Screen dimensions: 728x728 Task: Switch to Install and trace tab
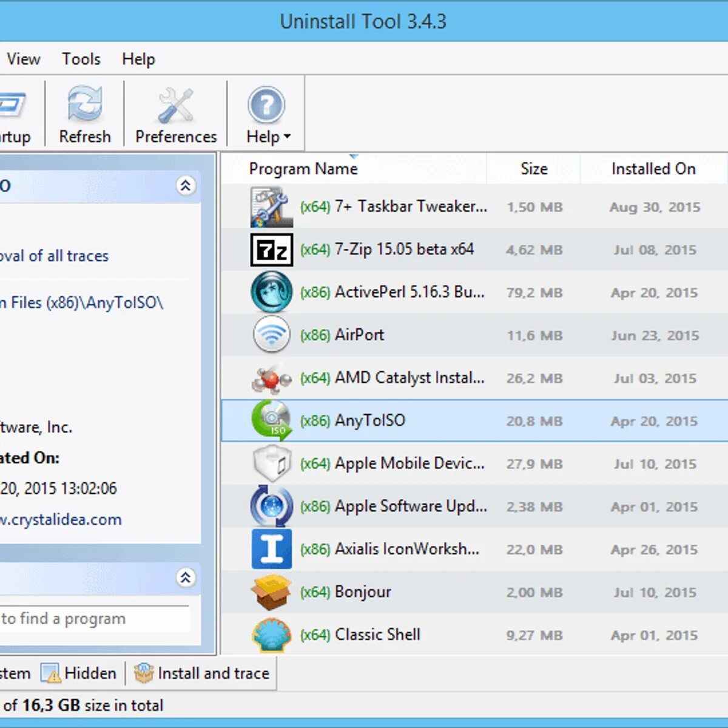tap(202, 673)
